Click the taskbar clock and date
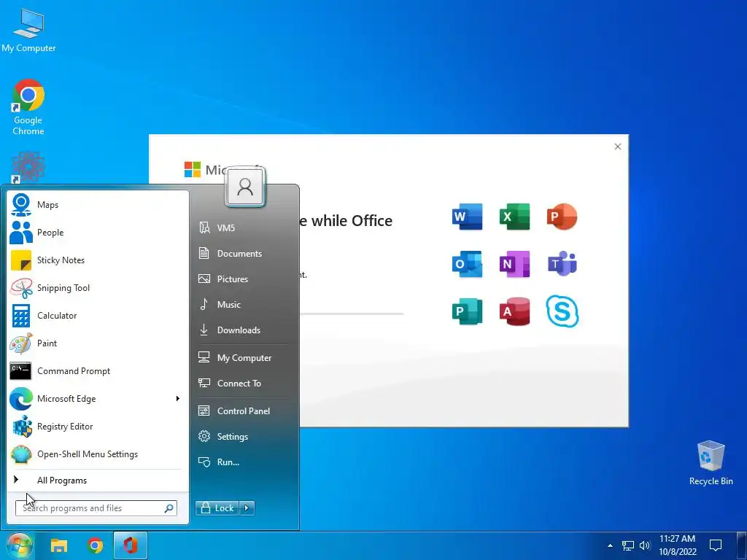 (678, 545)
